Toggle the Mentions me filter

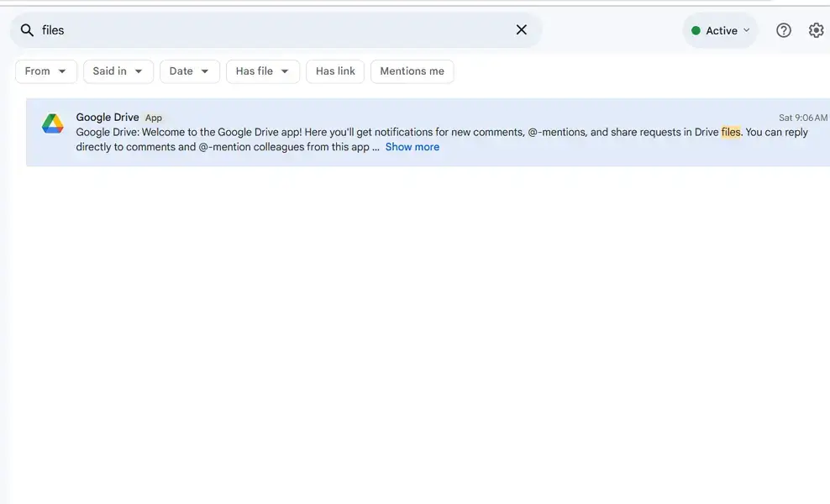[412, 71]
